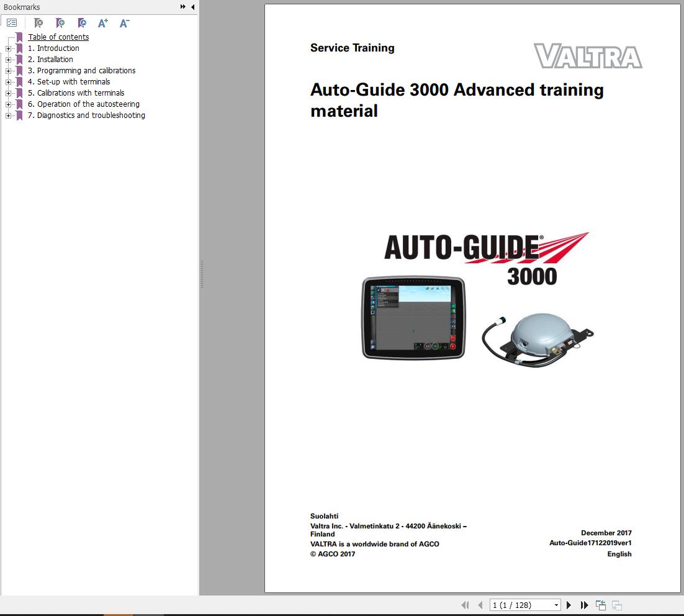Select 4. Set-up with terminals label
This screenshot has height=616, width=684.
tap(69, 81)
